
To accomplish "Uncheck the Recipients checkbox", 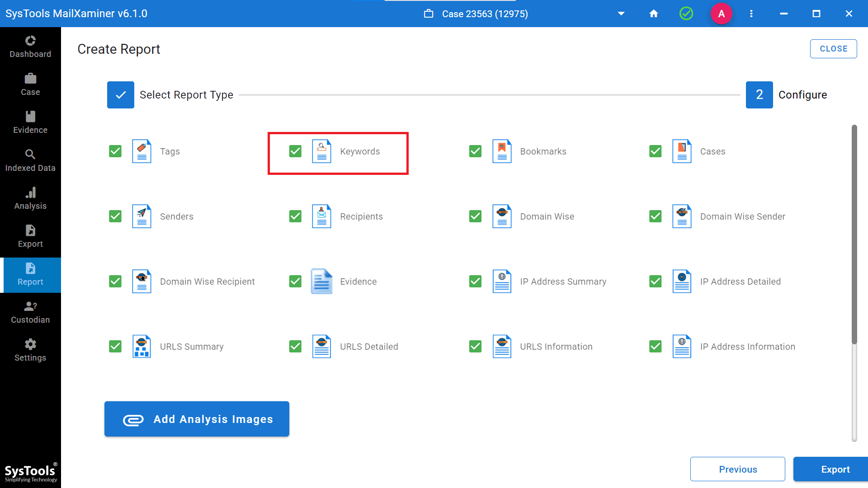I will point(295,216).
